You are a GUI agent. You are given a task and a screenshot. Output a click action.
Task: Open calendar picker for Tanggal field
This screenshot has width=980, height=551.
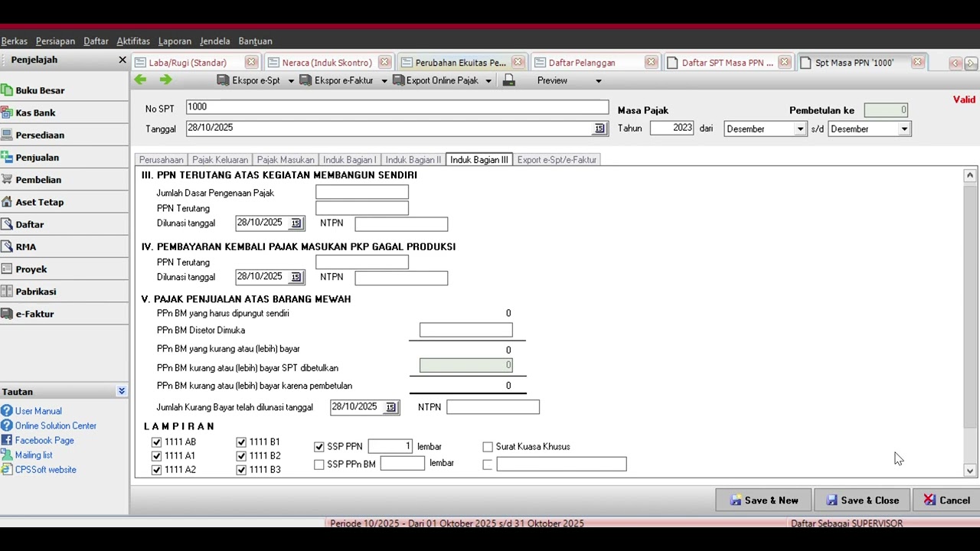click(599, 129)
